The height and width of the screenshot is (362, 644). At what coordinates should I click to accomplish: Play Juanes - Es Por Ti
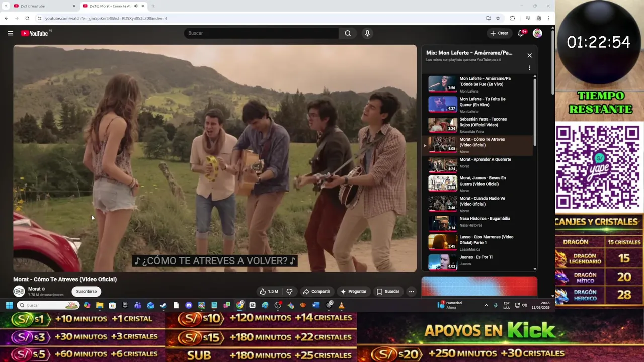(x=478, y=261)
